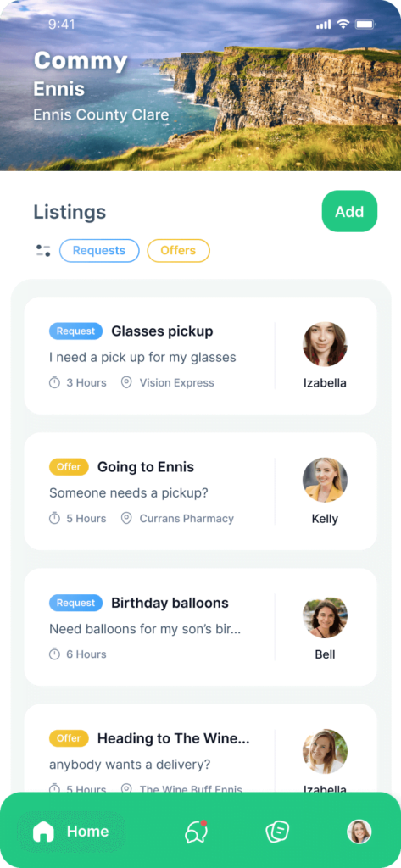Image resolution: width=401 pixels, height=868 pixels.
Task: Tap location pin icon beside Currans Pharmacy
Action: [126, 518]
